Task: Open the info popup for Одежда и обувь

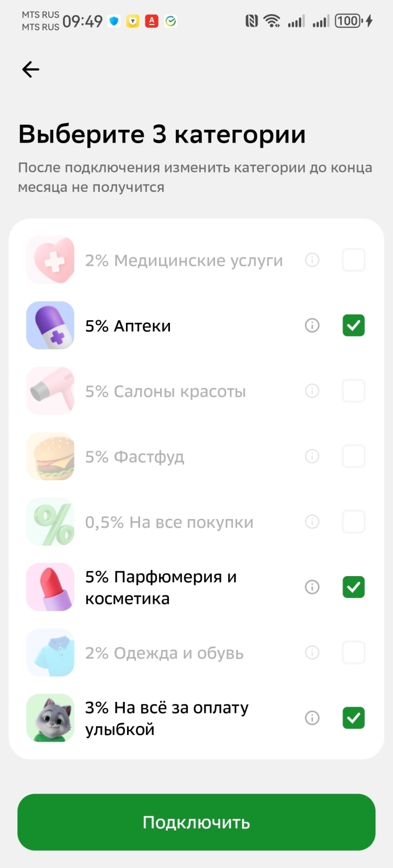Action: [312, 653]
